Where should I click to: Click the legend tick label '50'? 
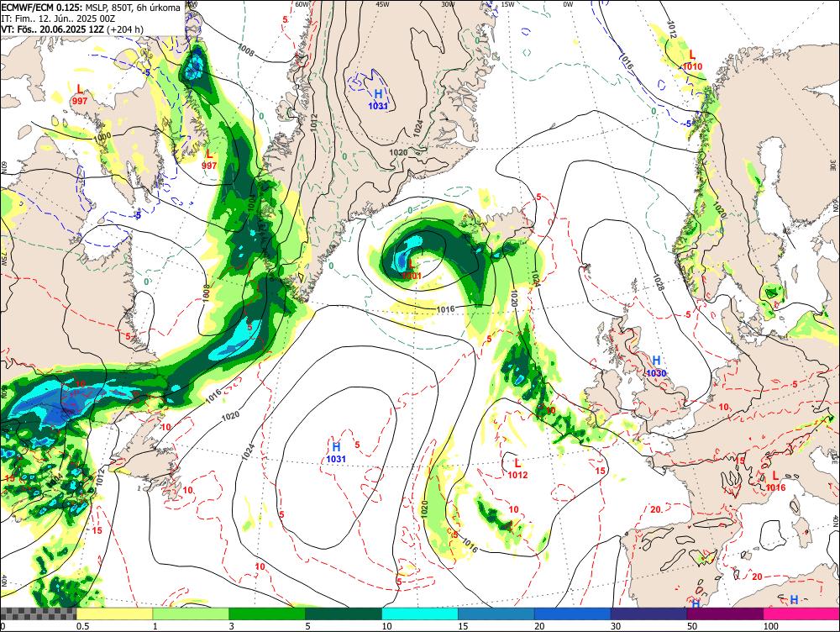pyautogui.click(x=692, y=626)
